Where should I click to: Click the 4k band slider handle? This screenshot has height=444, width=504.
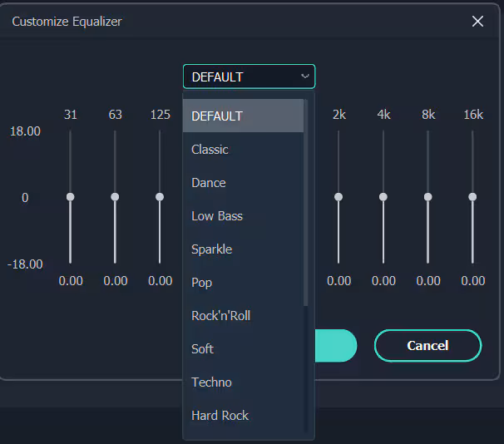click(x=383, y=197)
